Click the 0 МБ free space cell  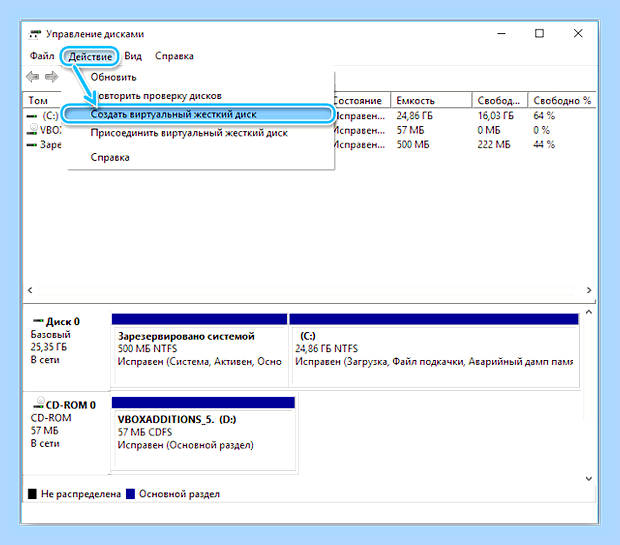click(x=489, y=130)
